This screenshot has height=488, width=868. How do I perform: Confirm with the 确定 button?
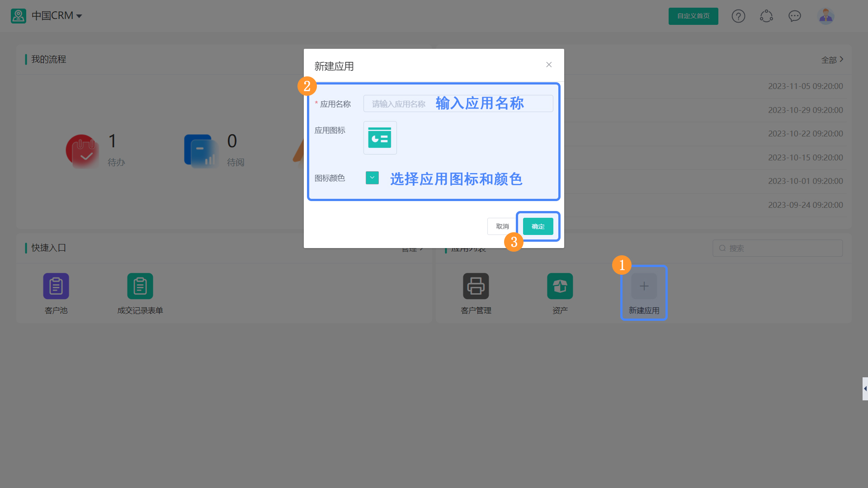[538, 226]
